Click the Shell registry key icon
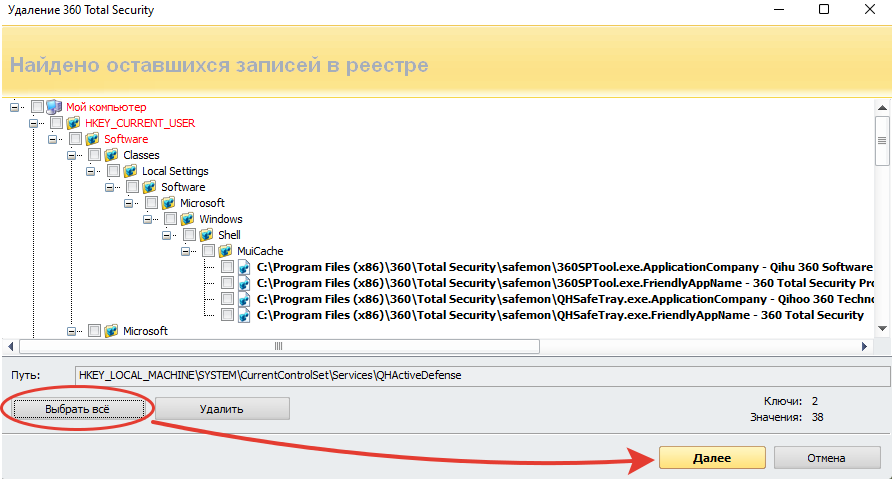This screenshot has width=892, height=479. 206,235
